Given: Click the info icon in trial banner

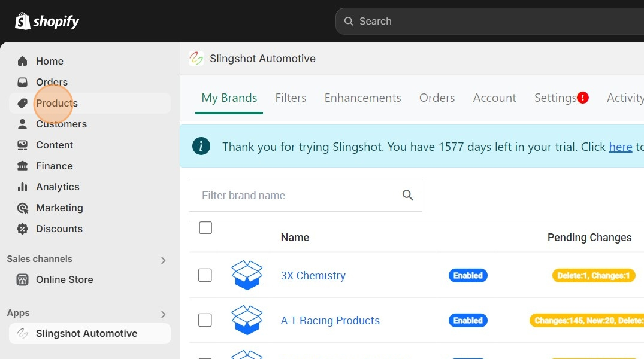Looking at the screenshot, I should [201, 146].
